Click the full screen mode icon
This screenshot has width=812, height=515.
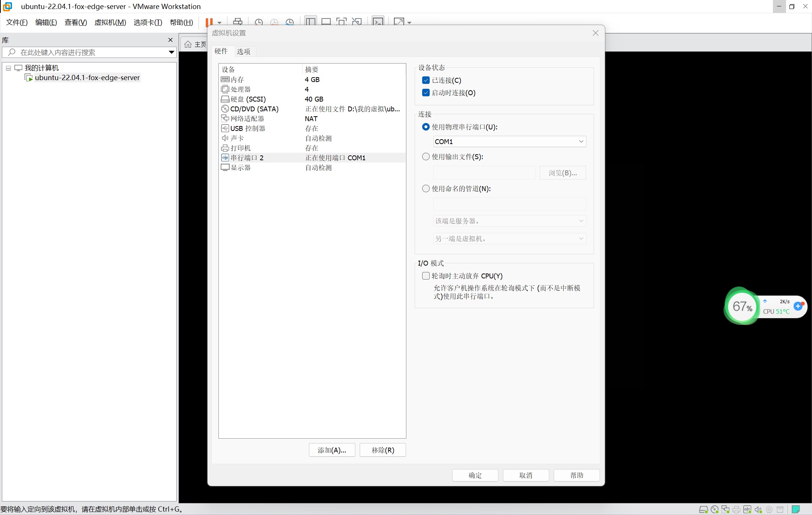click(341, 22)
